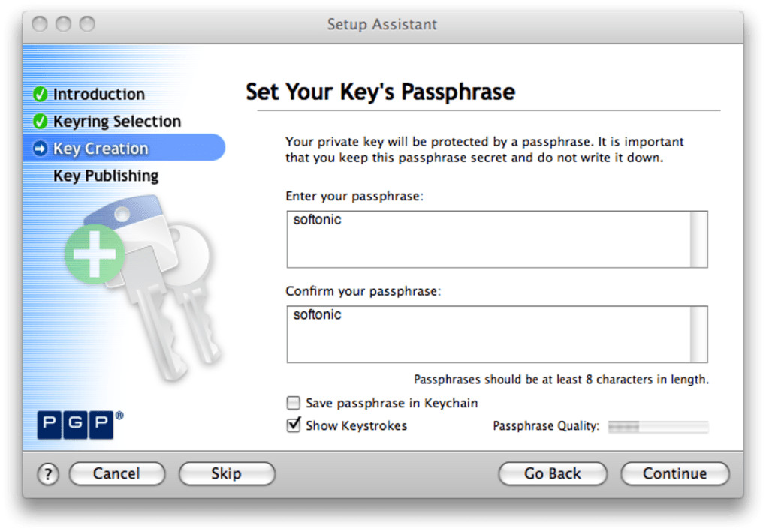
Task: Click the PGP logo
Action: pyautogui.click(x=75, y=425)
